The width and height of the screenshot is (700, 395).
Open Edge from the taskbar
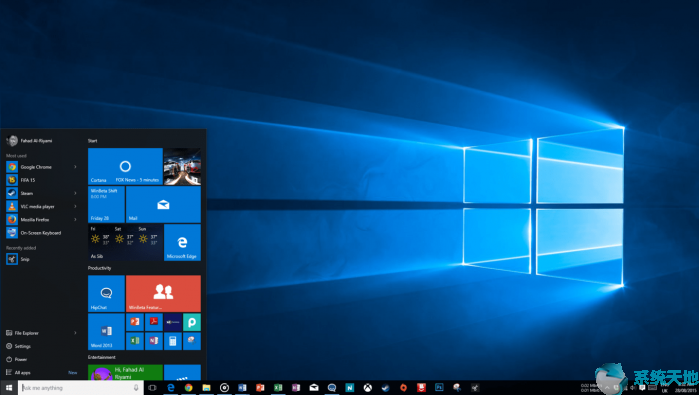pos(171,388)
